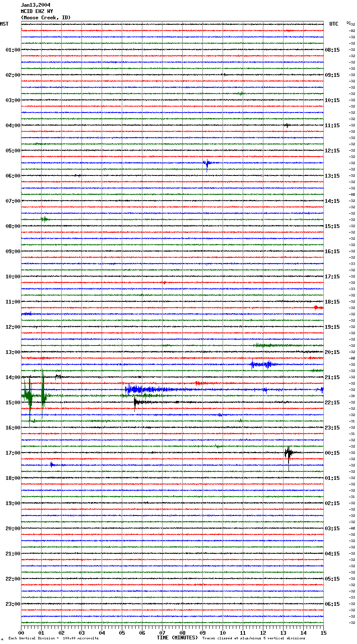Click the 23:00 MST hour label
This screenshot has width=357, height=644.
click(13, 604)
